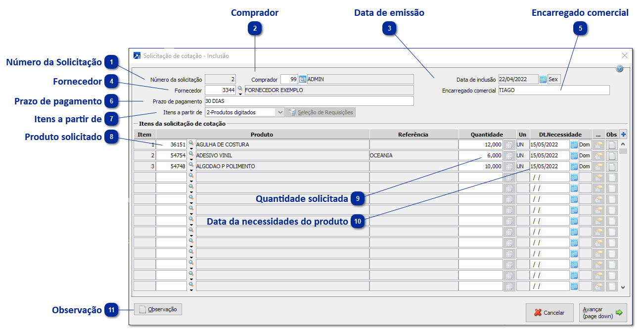Click the calculator icon for ALGODAO P POLIMENTO quantity

[509, 166]
